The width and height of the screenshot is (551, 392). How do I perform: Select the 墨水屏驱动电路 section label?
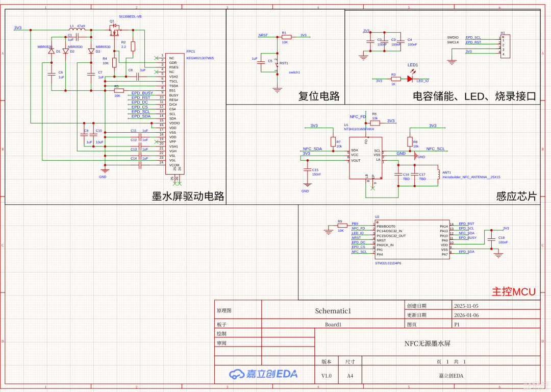188,197
